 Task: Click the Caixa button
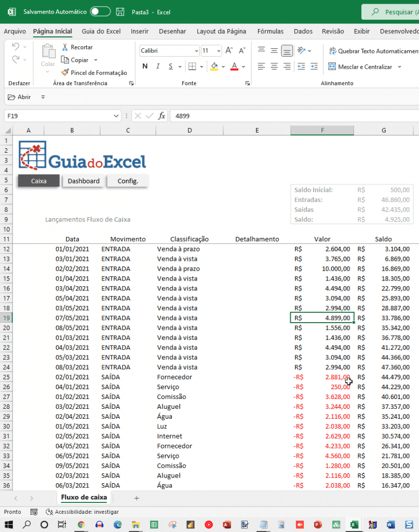click(x=38, y=181)
